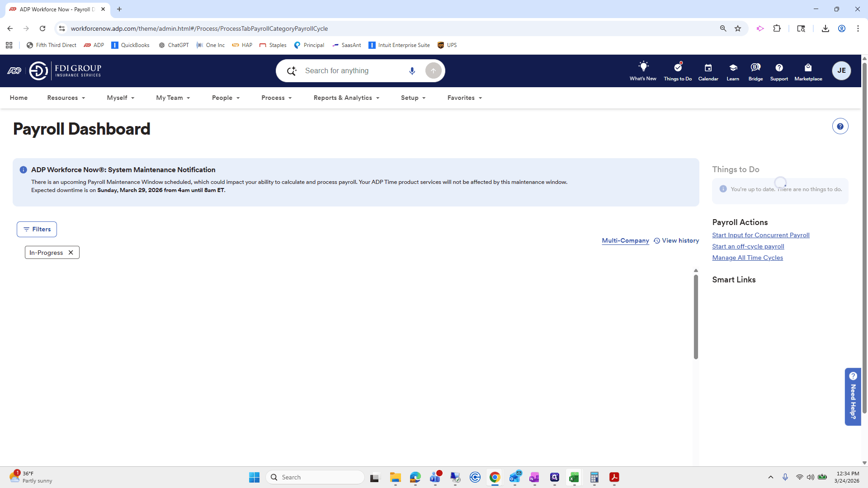Click Start Input for Concurrent Payroll link

(x=760, y=235)
